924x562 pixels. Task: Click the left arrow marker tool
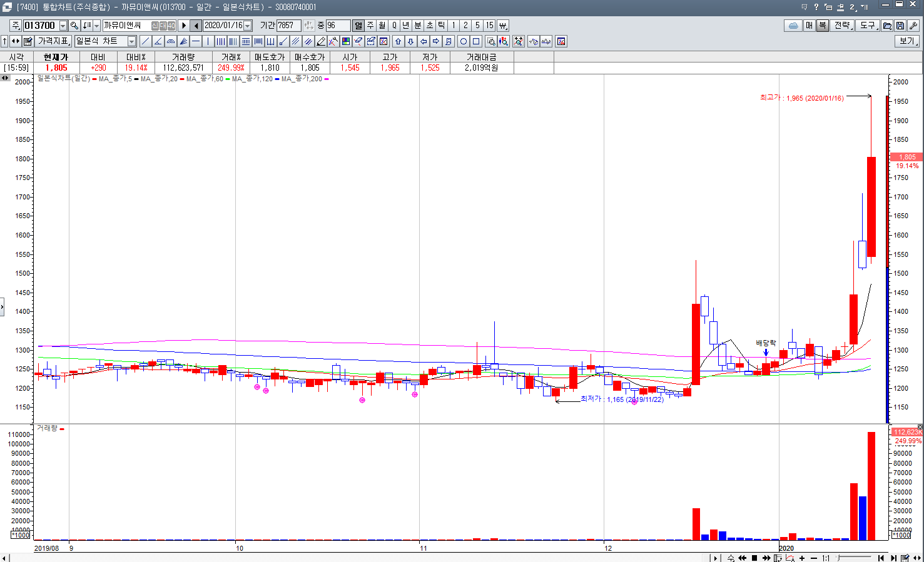[424, 41]
